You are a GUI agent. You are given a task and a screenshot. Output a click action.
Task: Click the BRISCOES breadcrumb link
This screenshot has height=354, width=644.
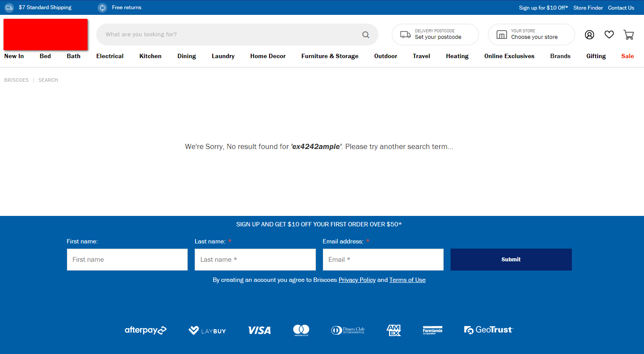[x=16, y=80]
